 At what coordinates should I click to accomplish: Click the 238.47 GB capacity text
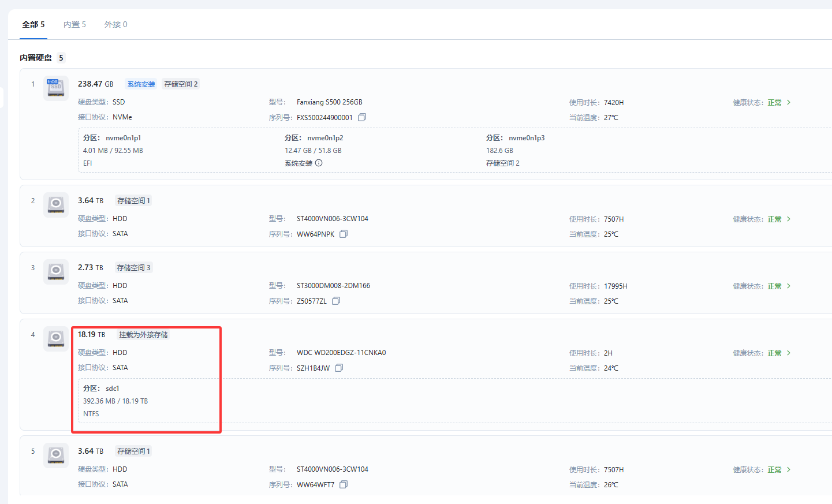tap(96, 84)
